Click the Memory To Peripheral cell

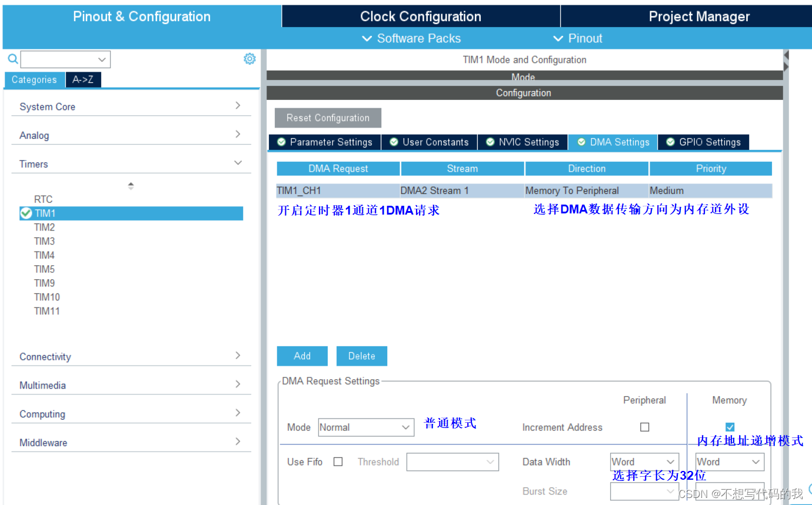click(587, 190)
